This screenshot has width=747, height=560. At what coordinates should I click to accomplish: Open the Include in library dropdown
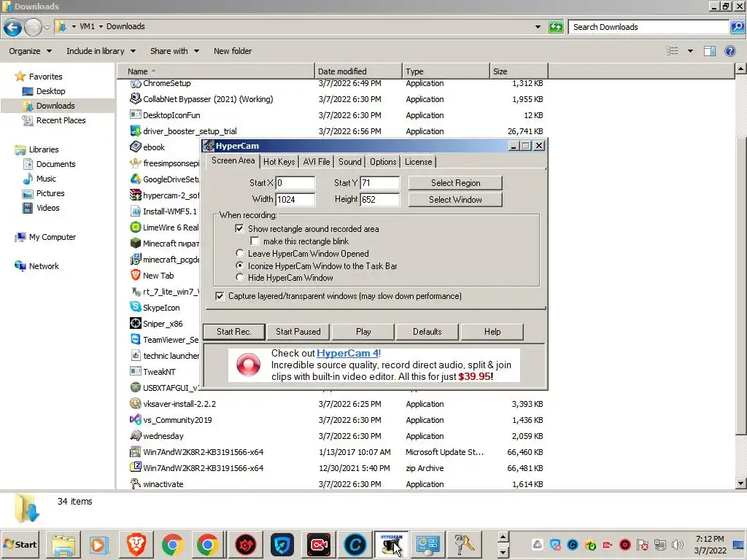click(101, 51)
